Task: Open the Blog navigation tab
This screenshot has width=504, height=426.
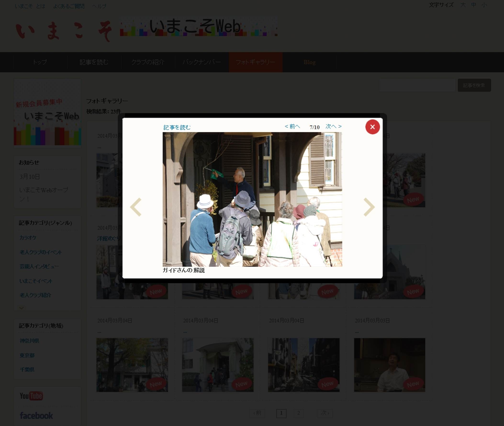Action: pyautogui.click(x=309, y=62)
